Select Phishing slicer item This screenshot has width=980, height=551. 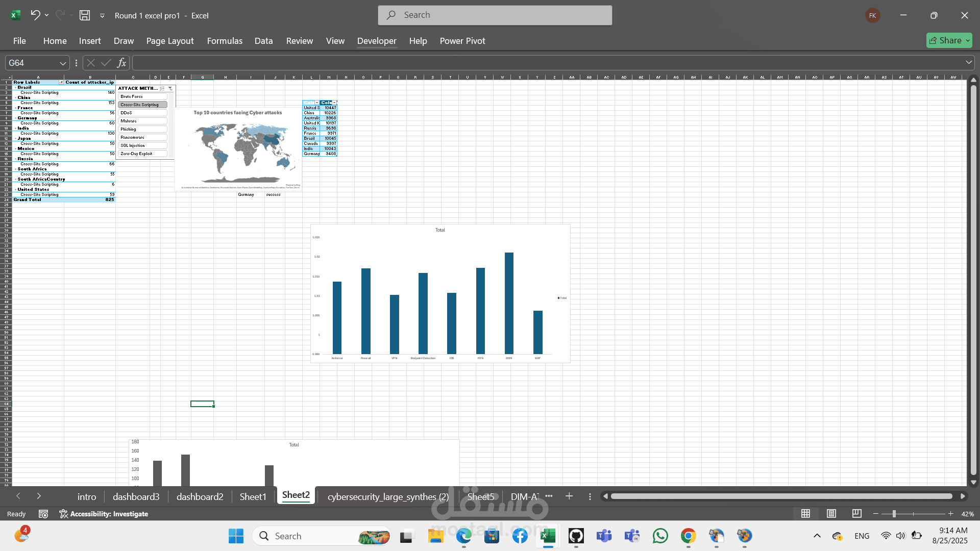point(142,129)
